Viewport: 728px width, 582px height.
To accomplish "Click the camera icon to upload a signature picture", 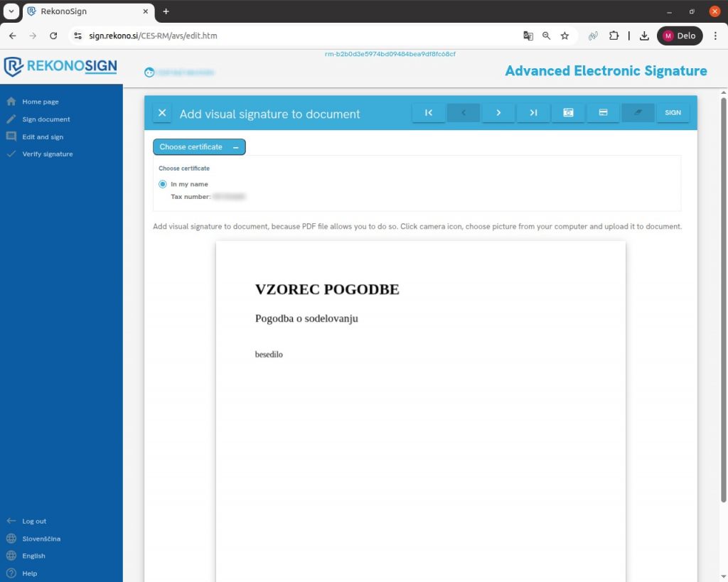I will 568,113.
